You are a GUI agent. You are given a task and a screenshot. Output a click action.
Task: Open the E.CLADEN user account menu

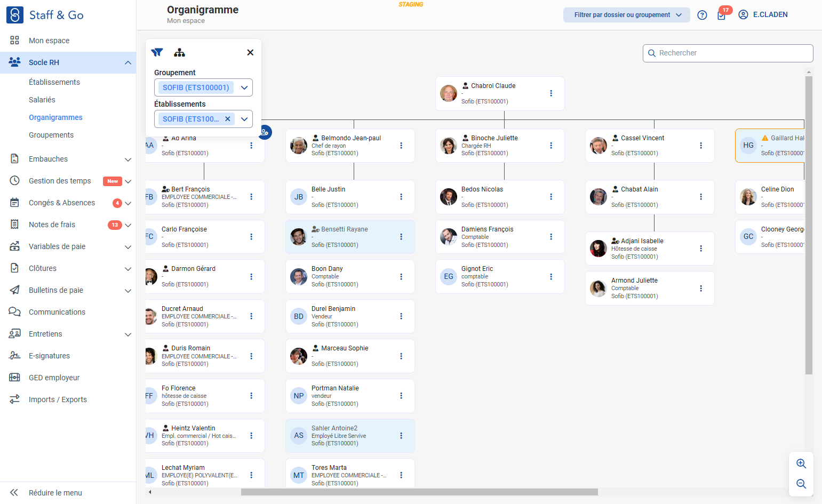click(x=763, y=15)
